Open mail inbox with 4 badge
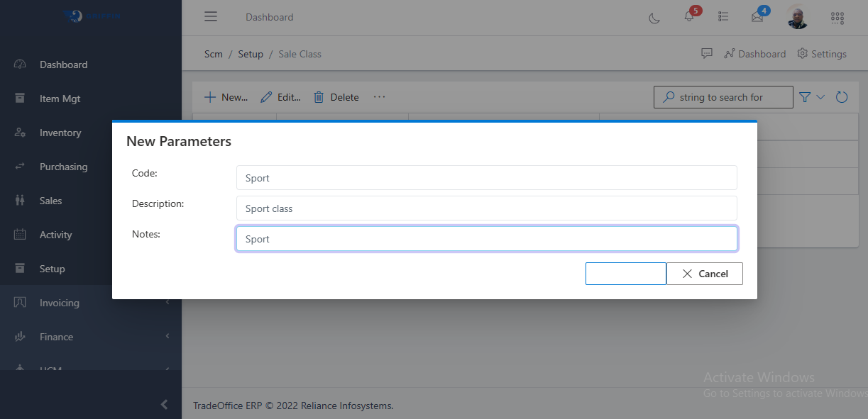The width and height of the screenshot is (868, 419). (758, 17)
